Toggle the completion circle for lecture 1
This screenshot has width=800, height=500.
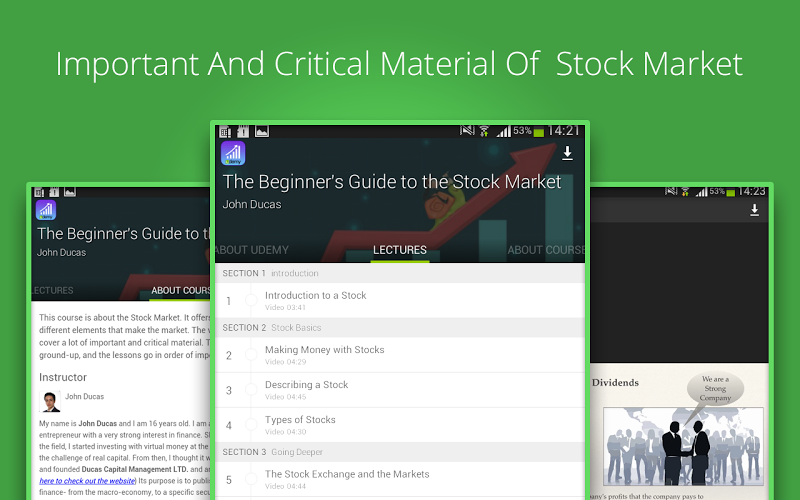(x=251, y=301)
